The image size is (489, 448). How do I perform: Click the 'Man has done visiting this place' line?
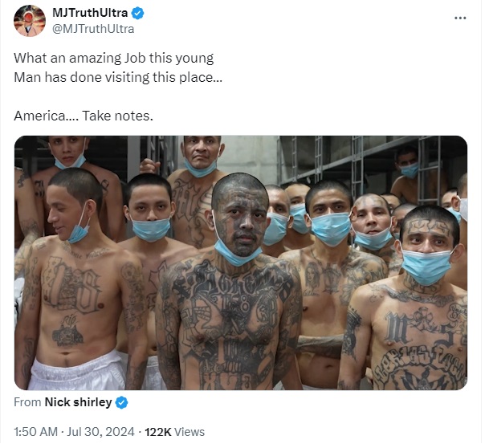tap(118, 77)
